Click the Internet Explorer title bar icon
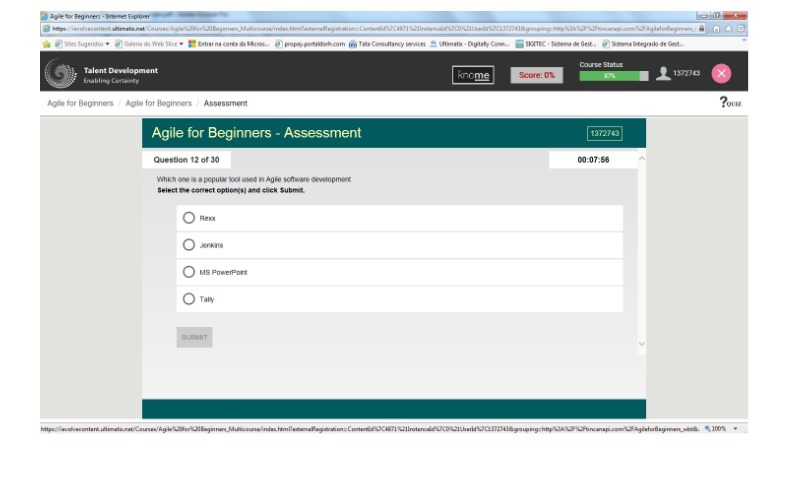This screenshot has width=789, height=496. click(x=44, y=16)
